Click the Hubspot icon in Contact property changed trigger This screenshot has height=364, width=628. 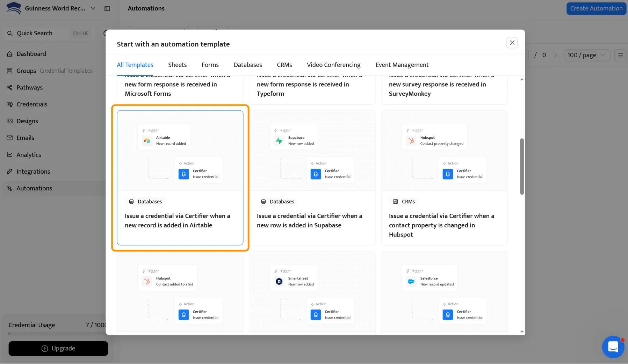(x=411, y=141)
